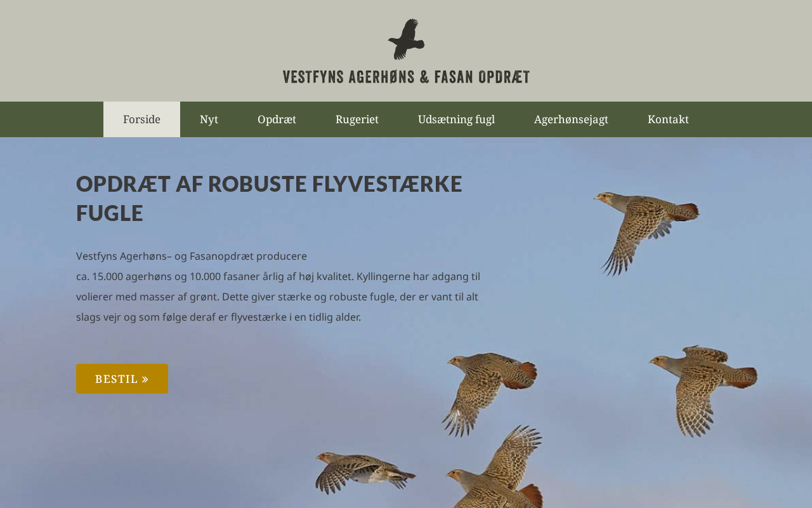Click the ampersand in the logo title
This screenshot has width=812, height=508.
[x=424, y=77]
